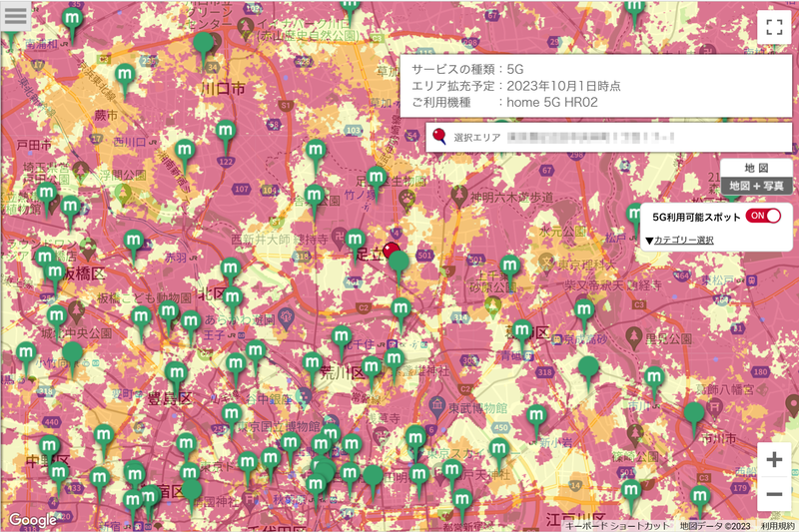The height and width of the screenshot is (532, 799).
Task: Click the エリア拡充予定：2023年10月1日時点 text
Action: (x=515, y=86)
